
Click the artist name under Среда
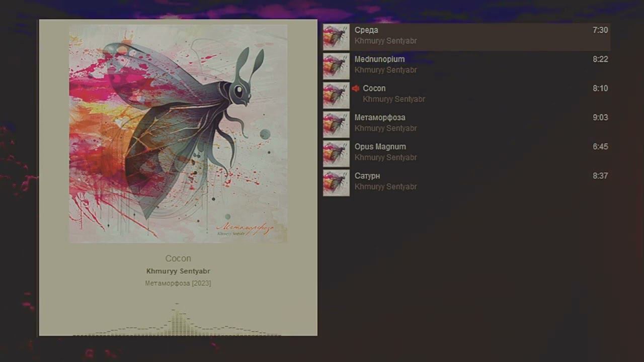click(x=385, y=41)
